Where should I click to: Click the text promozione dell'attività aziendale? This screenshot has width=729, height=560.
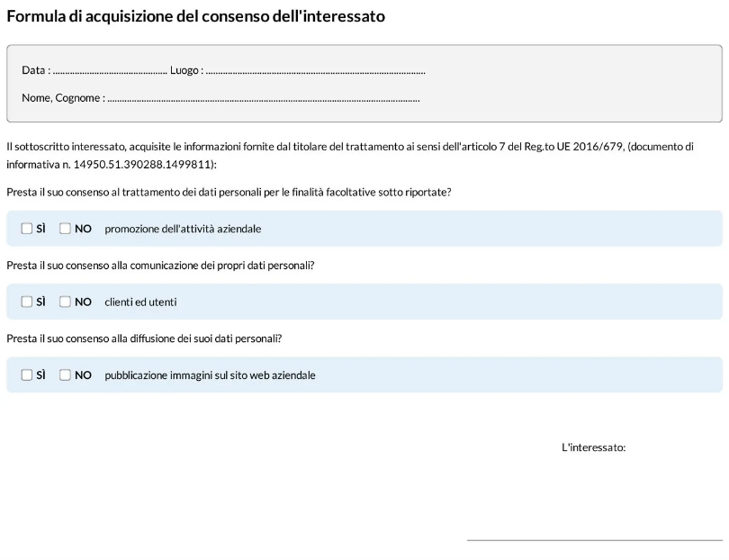click(183, 229)
